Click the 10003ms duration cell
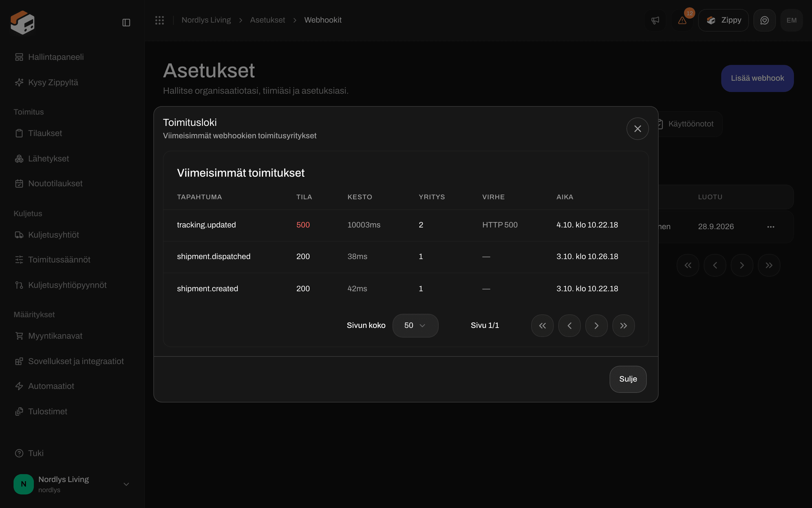Image resolution: width=812 pixels, height=508 pixels. coord(364,225)
